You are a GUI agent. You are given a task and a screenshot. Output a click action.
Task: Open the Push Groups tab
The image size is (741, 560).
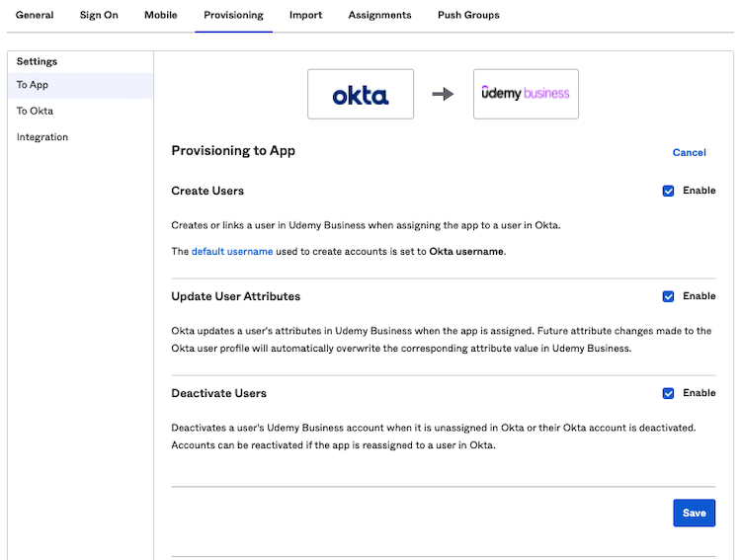click(468, 15)
